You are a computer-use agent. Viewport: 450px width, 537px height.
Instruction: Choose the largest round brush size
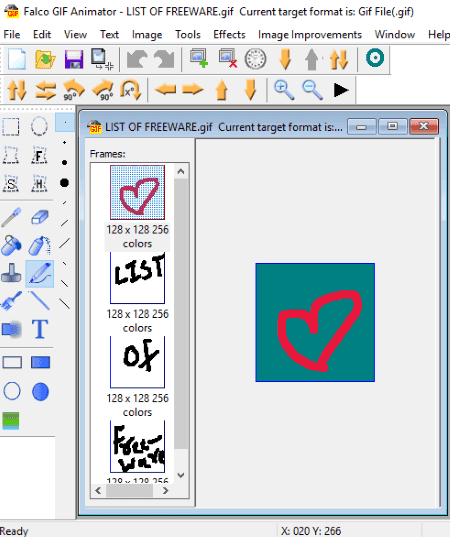click(64, 183)
